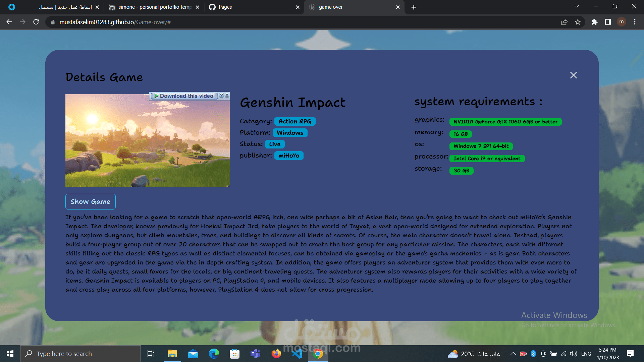Screen dimensions: 644x362
Task: Bookmark this page with the star icon
Action: (x=578, y=22)
